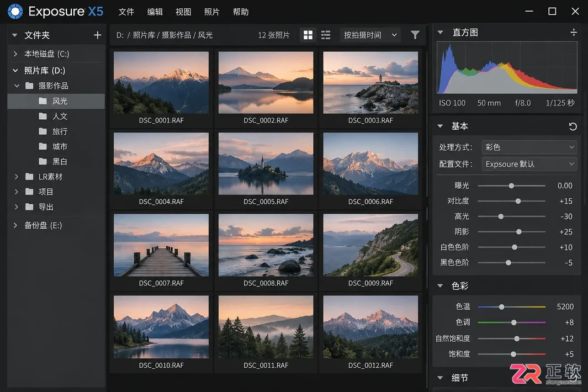
Task: Click the 白色色阶 slider handle
Action: tap(515, 247)
